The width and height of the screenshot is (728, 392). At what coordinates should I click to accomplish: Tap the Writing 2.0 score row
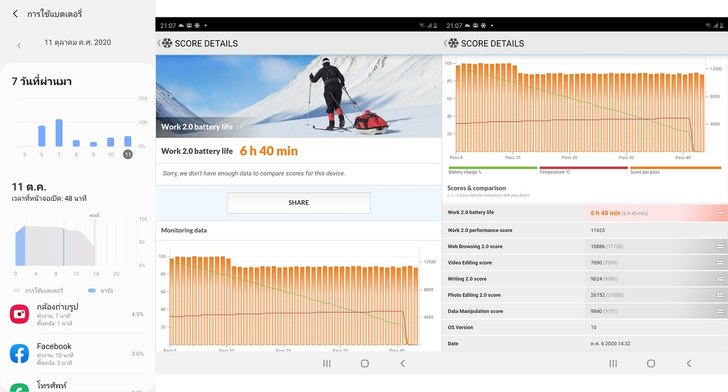585,279
